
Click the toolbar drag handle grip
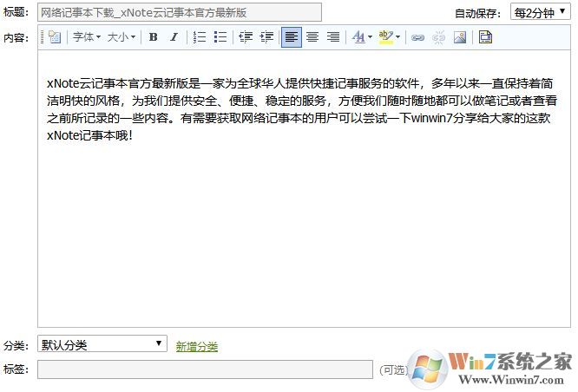42,36
